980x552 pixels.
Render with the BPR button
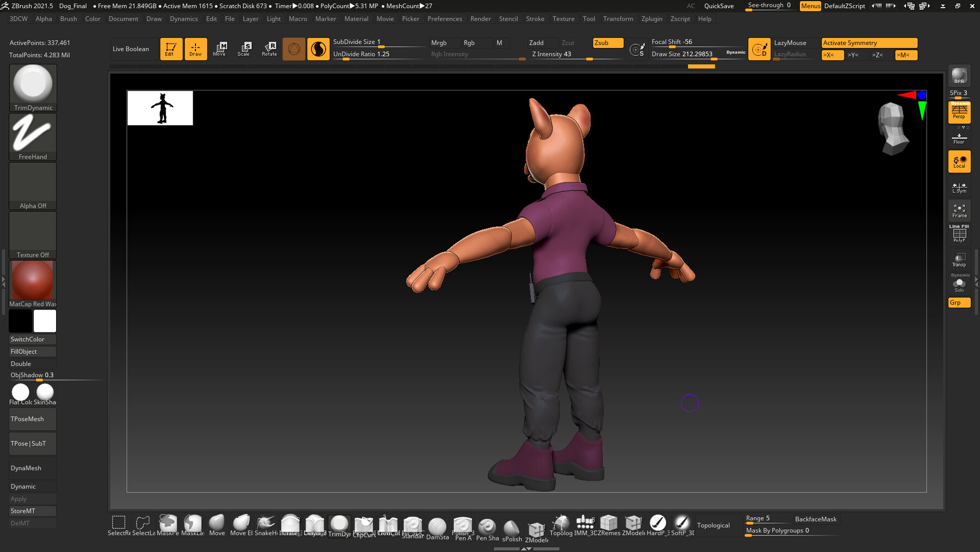click(959, 76)
